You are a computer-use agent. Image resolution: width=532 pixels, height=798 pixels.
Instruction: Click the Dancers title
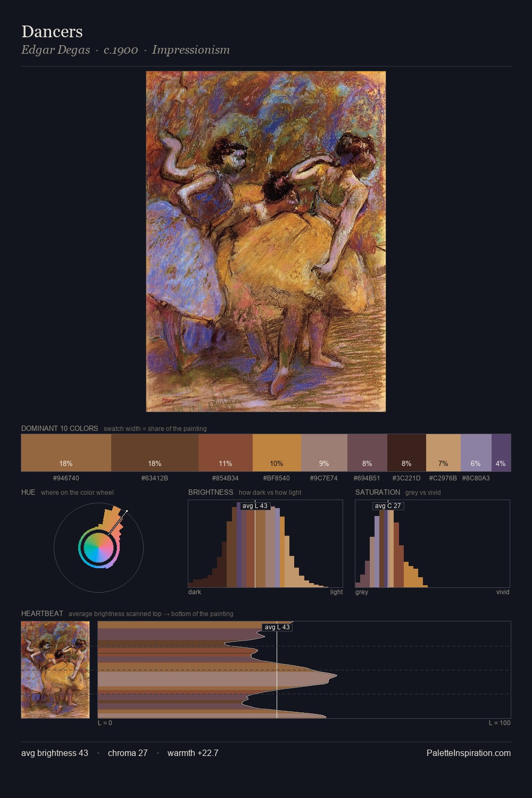pyautogui.click(x=52, y=32)
